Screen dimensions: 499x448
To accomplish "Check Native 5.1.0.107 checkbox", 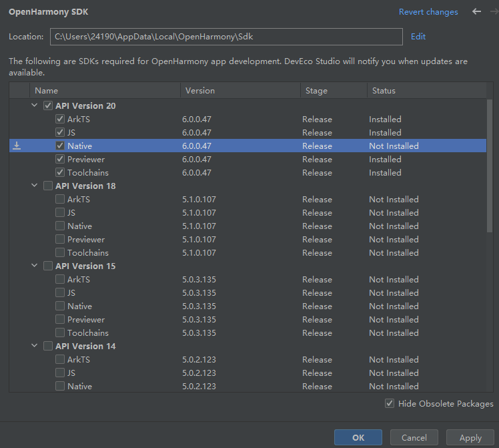I will [x=60, y=226].
